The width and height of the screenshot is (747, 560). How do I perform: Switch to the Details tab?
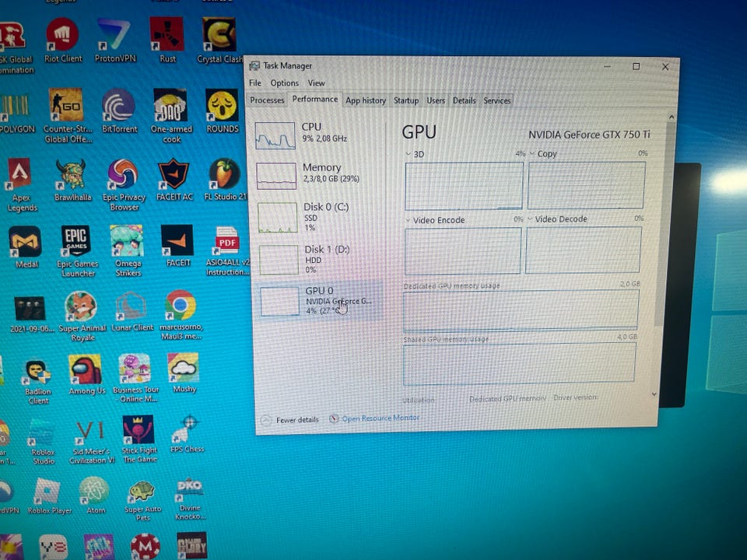(464, 100)
